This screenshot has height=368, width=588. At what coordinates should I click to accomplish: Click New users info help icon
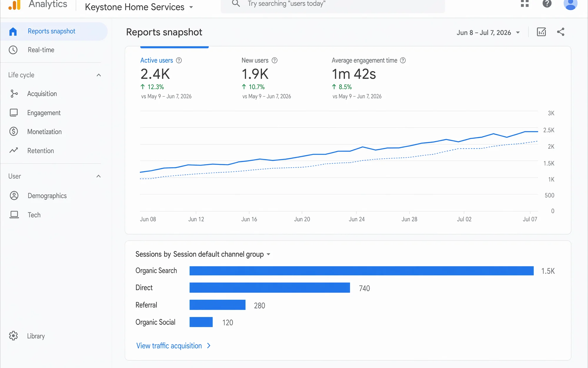coord(275,60)
